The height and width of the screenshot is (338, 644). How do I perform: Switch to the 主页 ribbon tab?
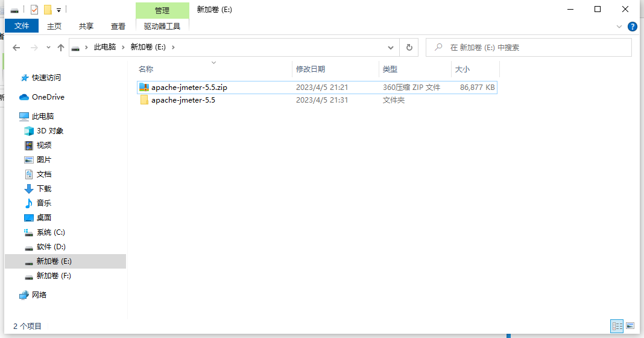point(54,27)
